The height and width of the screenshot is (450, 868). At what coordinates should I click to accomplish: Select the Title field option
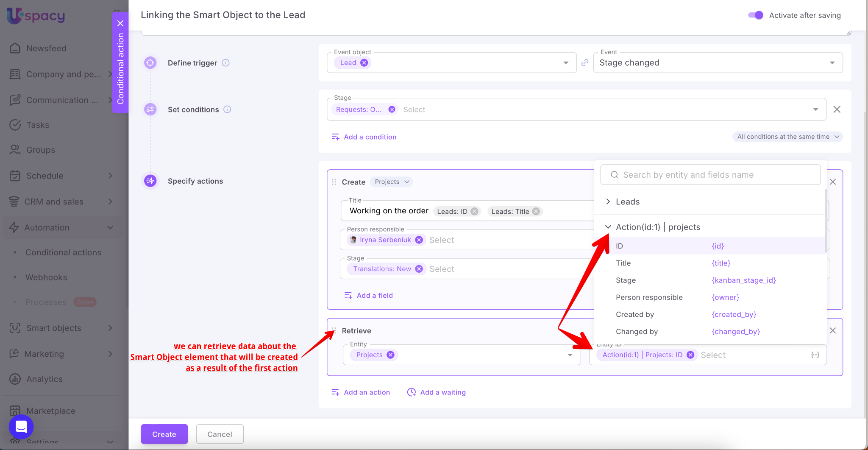point(623,263)
